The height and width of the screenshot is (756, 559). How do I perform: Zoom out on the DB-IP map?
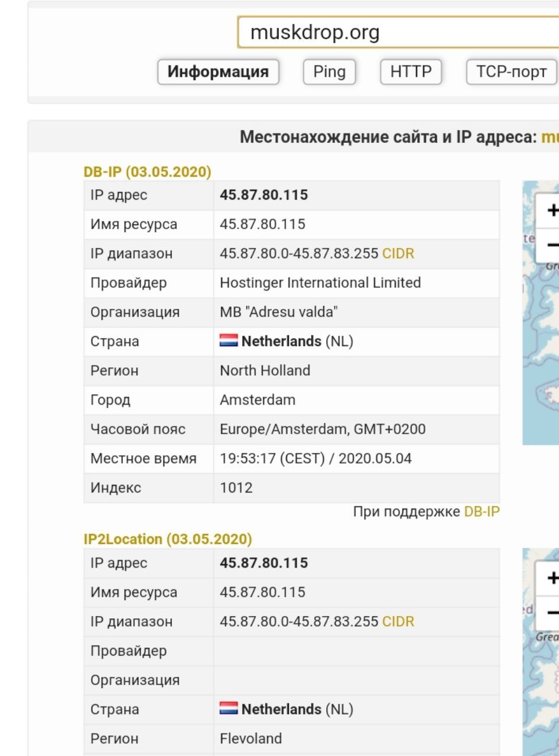click(x=548, y=245)
